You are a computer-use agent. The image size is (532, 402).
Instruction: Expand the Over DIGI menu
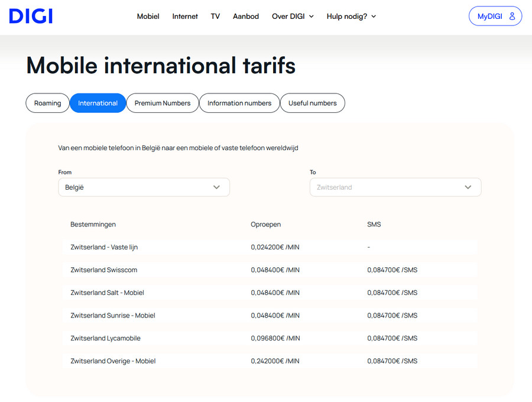(x=293, y=17)
